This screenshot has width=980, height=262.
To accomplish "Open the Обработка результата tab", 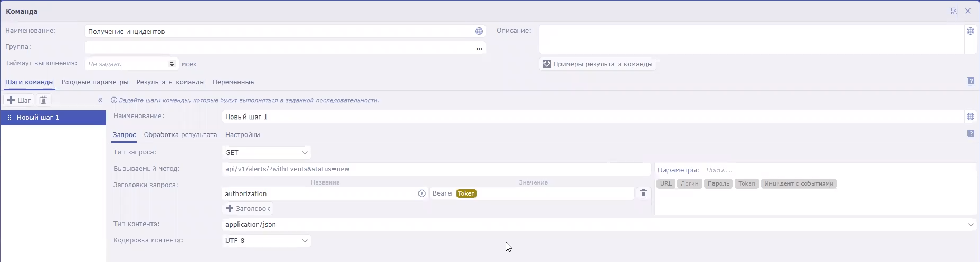I will 180,135.
